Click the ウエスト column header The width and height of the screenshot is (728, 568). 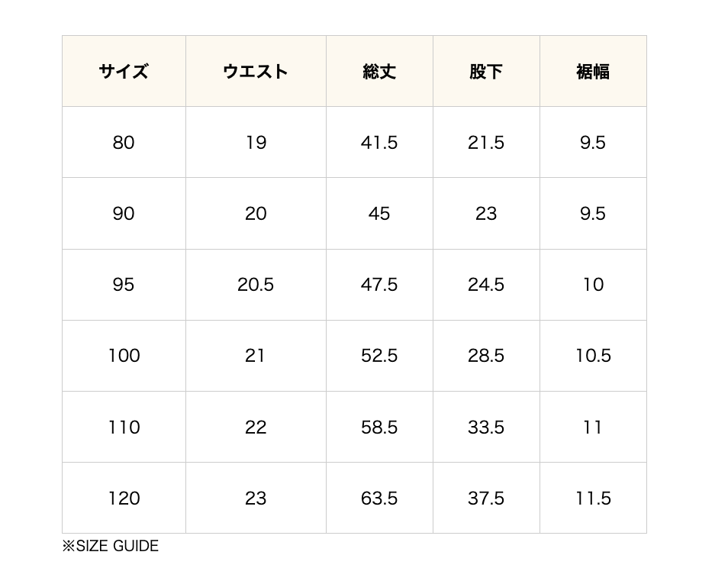click(256, 72)
